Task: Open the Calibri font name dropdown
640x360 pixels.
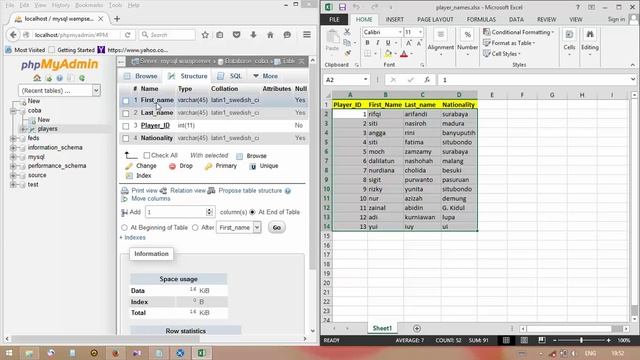Action: pos(400,32)
